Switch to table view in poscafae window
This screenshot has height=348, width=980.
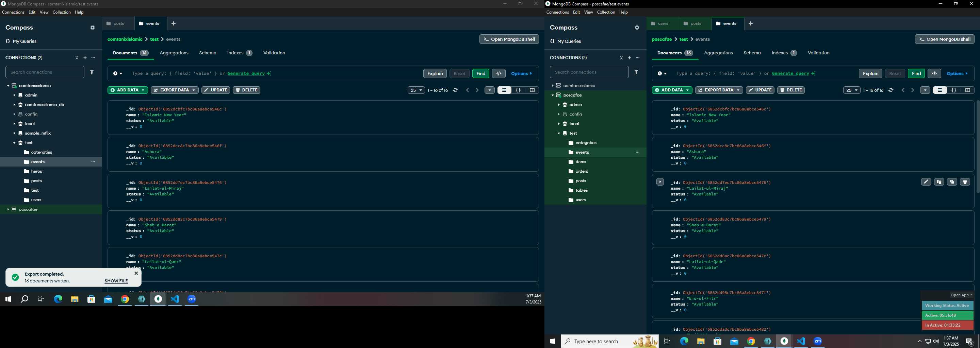click(x=967, y=90)
